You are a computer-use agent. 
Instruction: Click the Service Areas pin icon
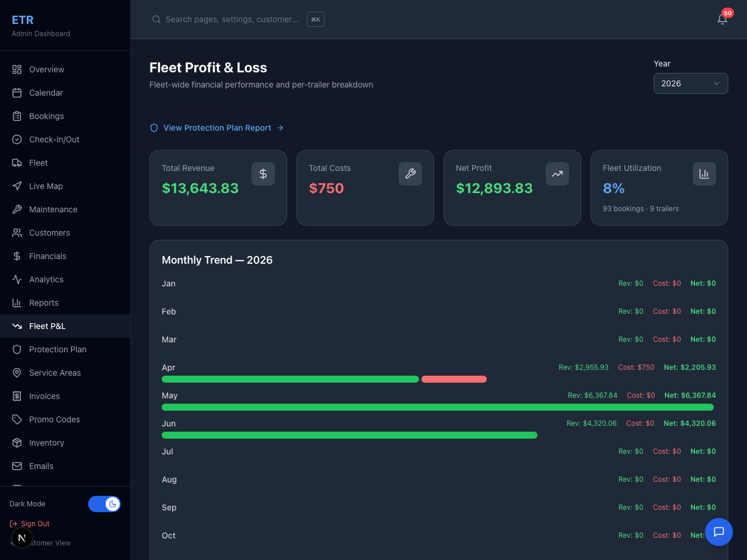[x=17, y=373]
